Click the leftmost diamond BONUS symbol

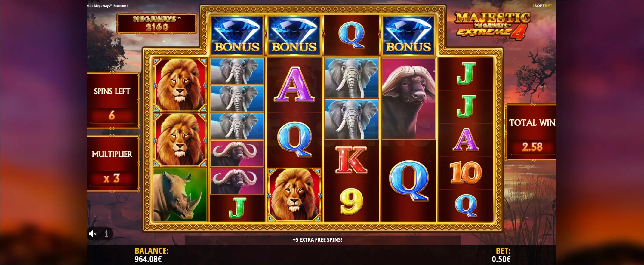[237, 35]
